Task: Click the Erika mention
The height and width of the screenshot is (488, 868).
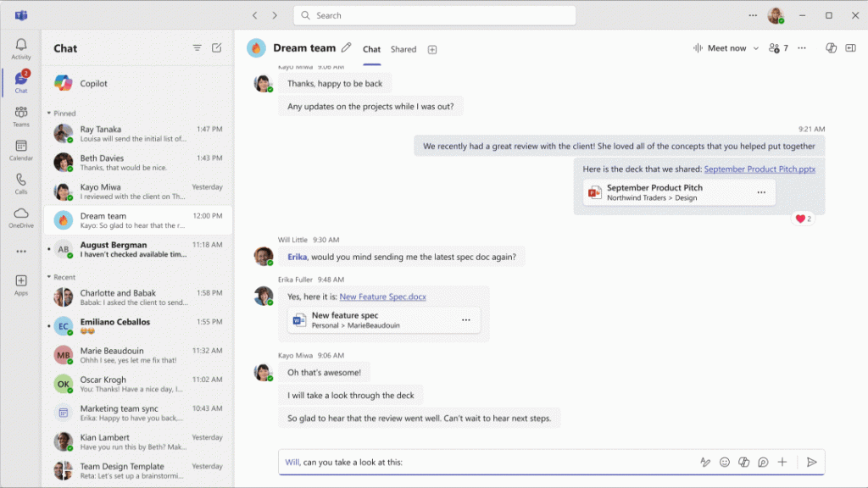Action: 298,257
